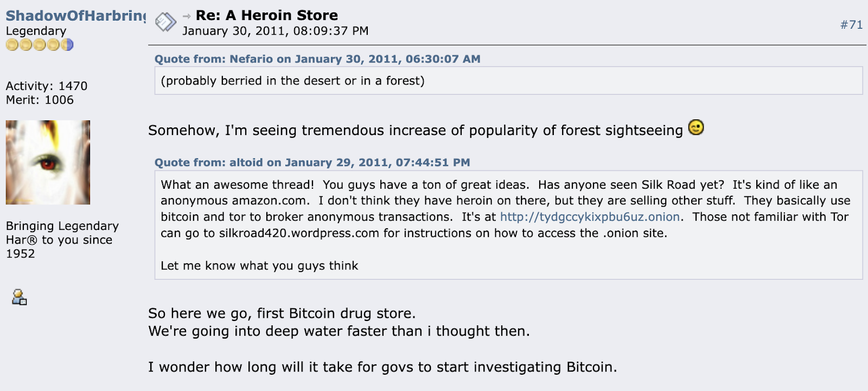Click the post date January 30, 2011
The image size is (868, 391).
click(275, 31)
